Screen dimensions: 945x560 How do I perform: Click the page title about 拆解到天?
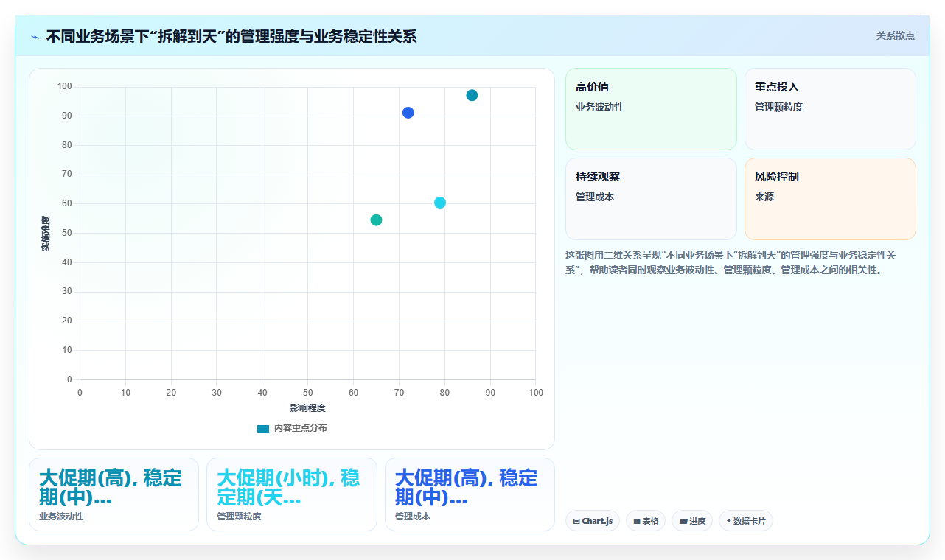coord(231,36)
